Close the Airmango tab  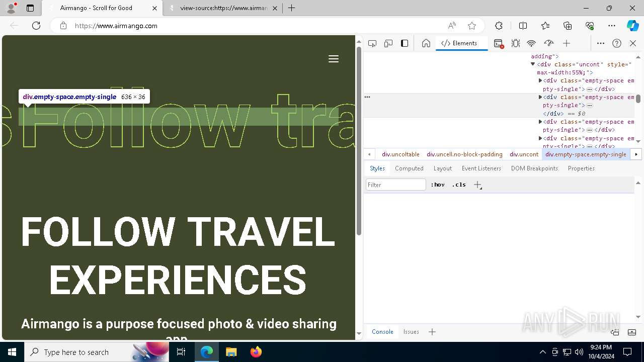pos(155,8)
